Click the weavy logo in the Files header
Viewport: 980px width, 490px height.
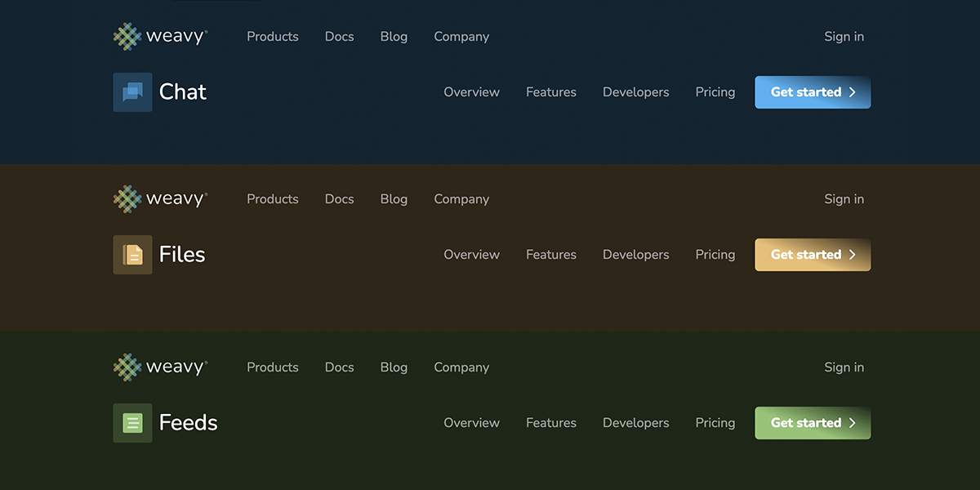tap(161, 198)
